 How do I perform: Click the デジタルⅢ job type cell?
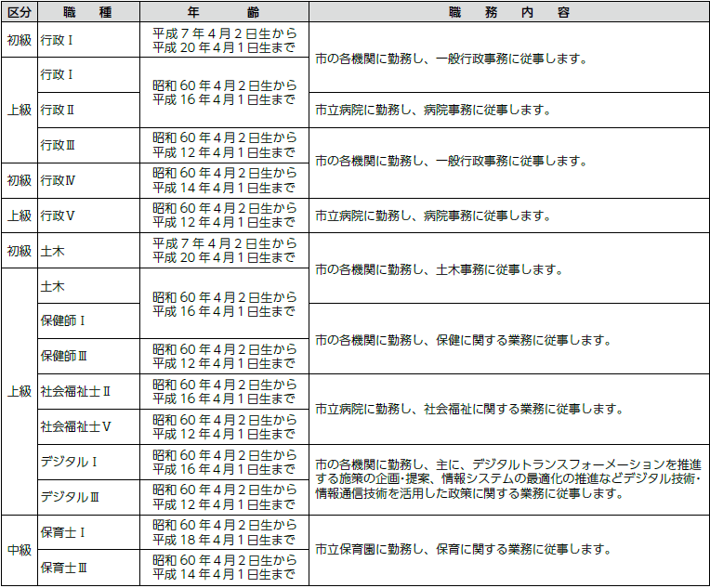click(x=70, y=498)
